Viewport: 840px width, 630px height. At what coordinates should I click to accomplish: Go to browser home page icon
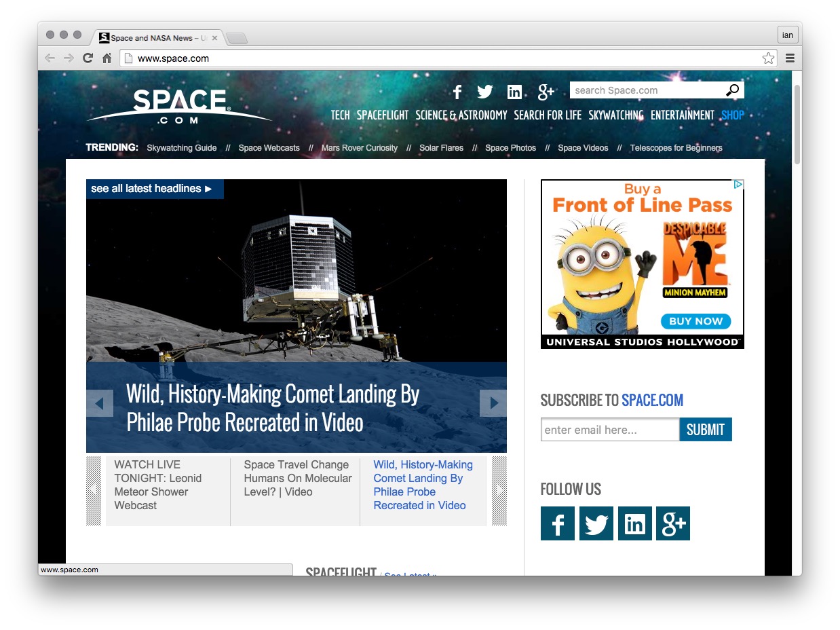point(107,58)
